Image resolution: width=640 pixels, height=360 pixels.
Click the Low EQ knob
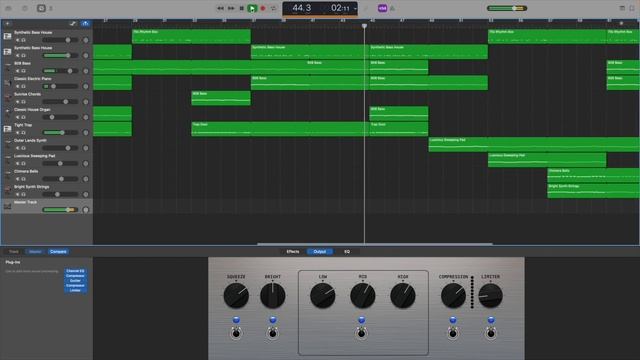pyautogui.click(x=322, y=296)
